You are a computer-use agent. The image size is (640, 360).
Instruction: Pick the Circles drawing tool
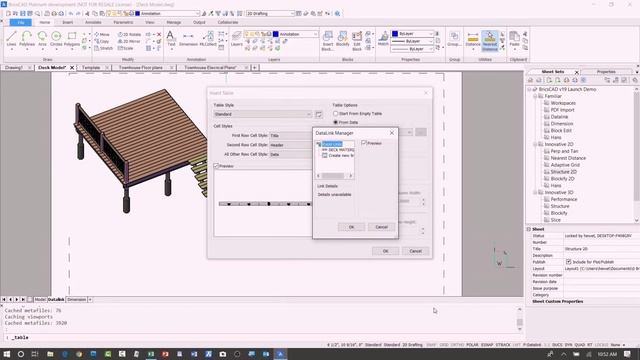click(56, 39)
